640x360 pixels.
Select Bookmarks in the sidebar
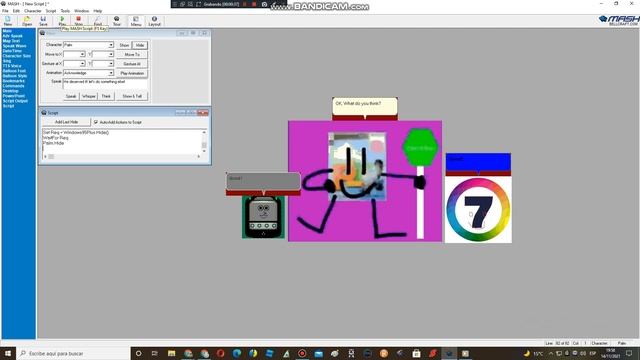coord(13,81)
